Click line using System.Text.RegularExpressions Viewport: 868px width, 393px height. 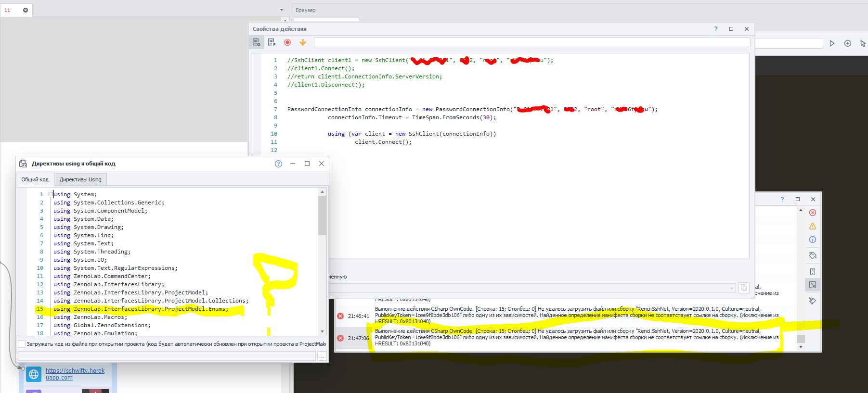pyautogui.click(x=116, y=268)
